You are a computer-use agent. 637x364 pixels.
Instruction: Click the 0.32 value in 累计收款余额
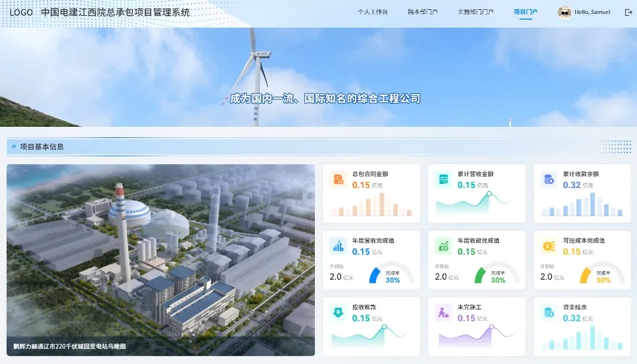click(572, 185)
